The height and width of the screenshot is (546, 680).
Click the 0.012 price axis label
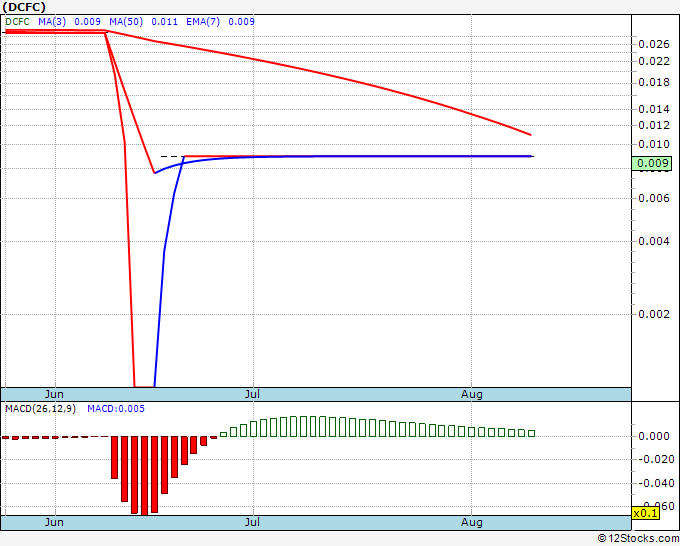[x=654, y=125]
